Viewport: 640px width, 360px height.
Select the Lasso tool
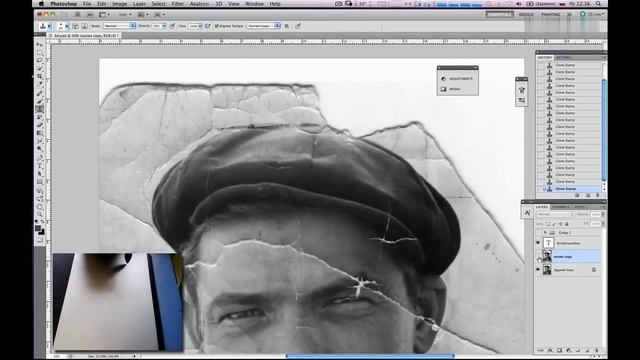(x=40, y=60)
